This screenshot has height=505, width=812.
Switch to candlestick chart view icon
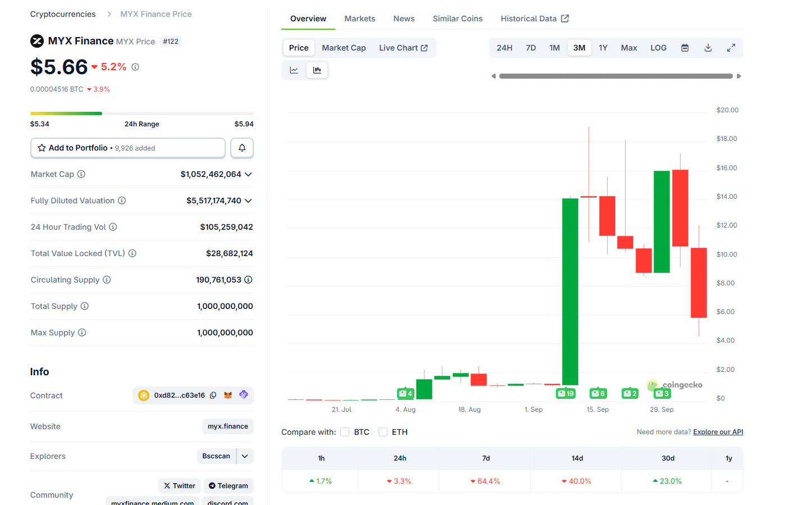click(317, 70)
